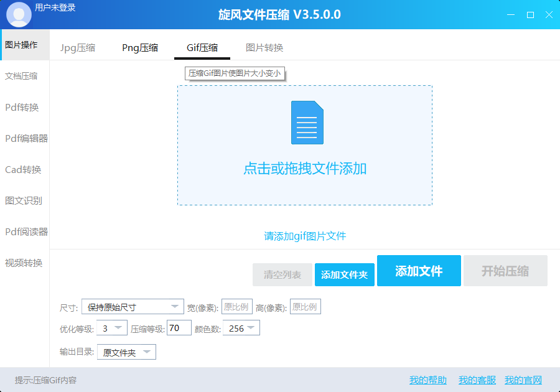Switch to the Jpg压缩 tab
This screenshot has width=560, height=392.
pyautogui.click(x=78, y=48)
